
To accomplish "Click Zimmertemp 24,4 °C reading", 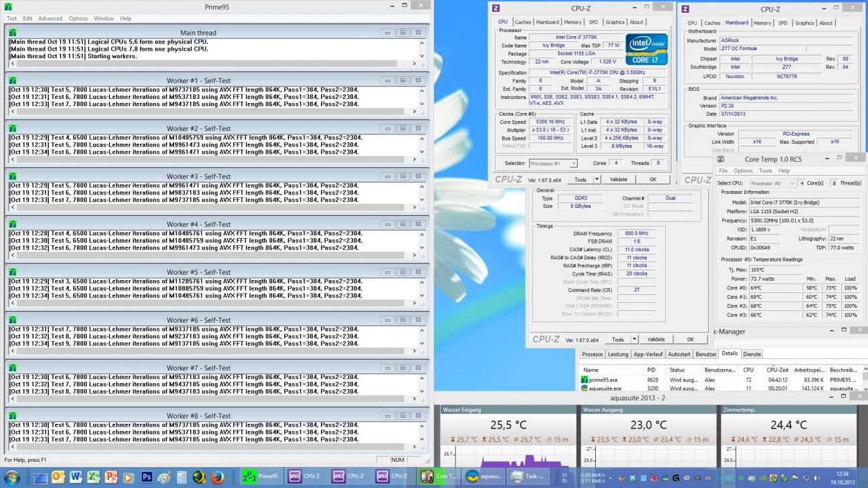I will 789,424.
